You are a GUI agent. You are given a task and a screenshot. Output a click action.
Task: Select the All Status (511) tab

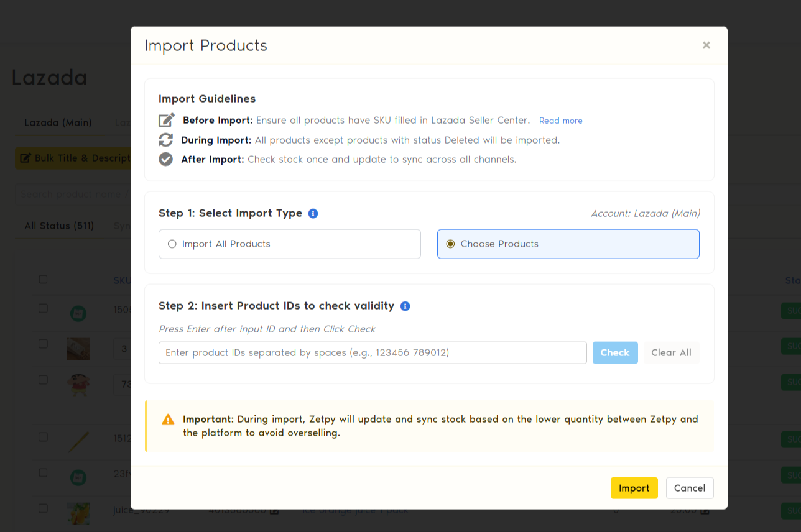click(x=59, y=226)
